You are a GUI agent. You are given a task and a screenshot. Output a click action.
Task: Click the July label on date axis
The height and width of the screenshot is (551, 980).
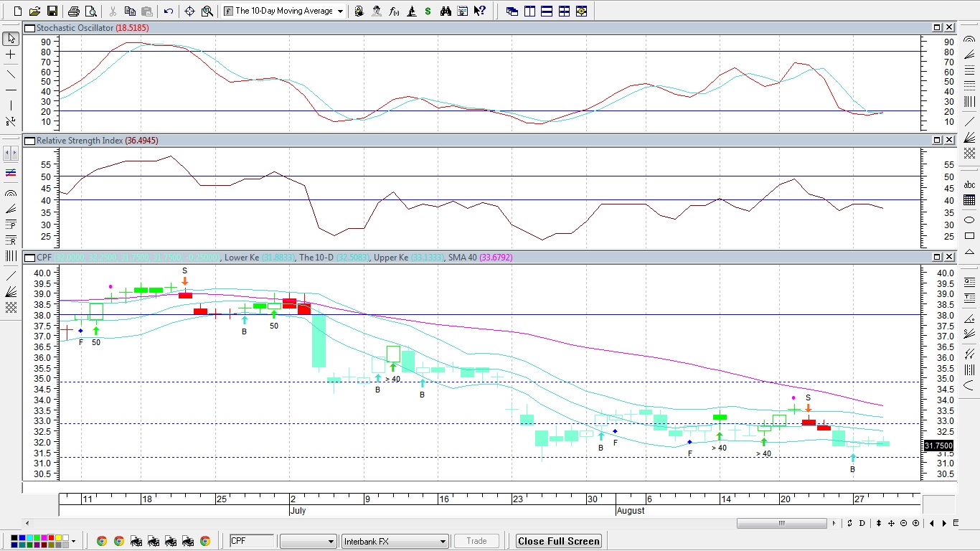(298, 511)
